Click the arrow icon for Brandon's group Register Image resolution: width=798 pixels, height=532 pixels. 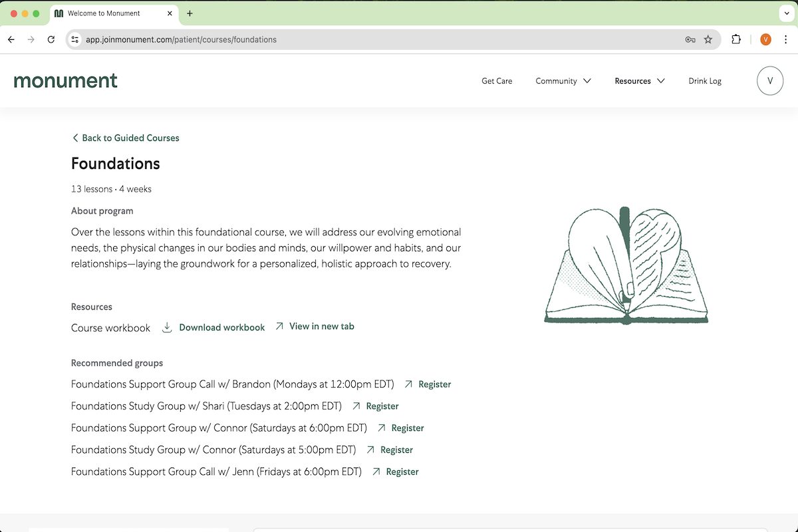pos(408,384)
